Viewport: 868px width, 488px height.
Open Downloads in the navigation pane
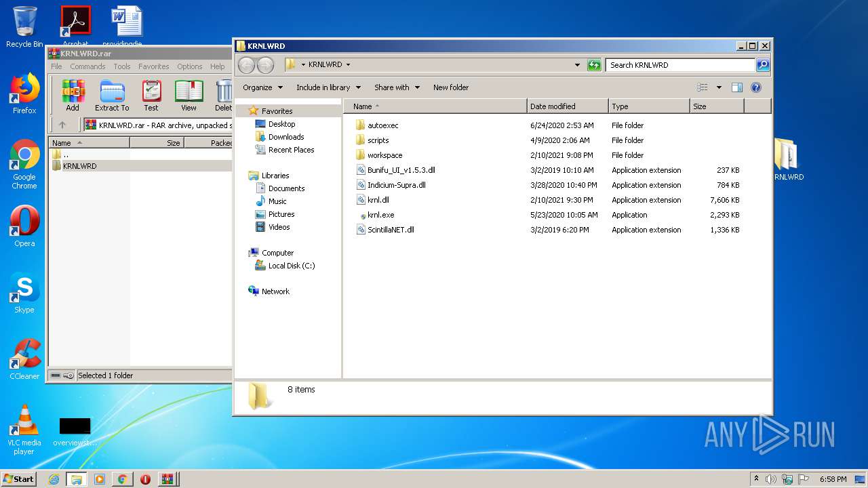(x=285, y=137)
